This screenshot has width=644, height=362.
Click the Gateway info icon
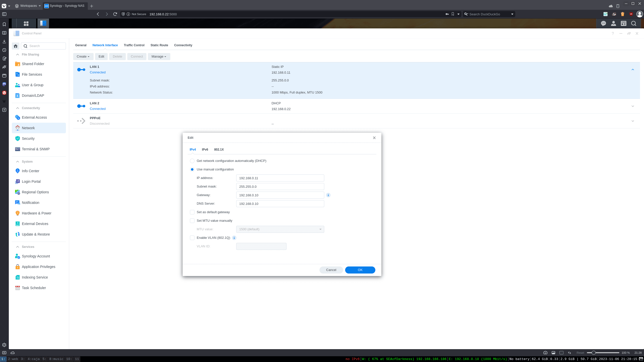[x=328, y=195]
